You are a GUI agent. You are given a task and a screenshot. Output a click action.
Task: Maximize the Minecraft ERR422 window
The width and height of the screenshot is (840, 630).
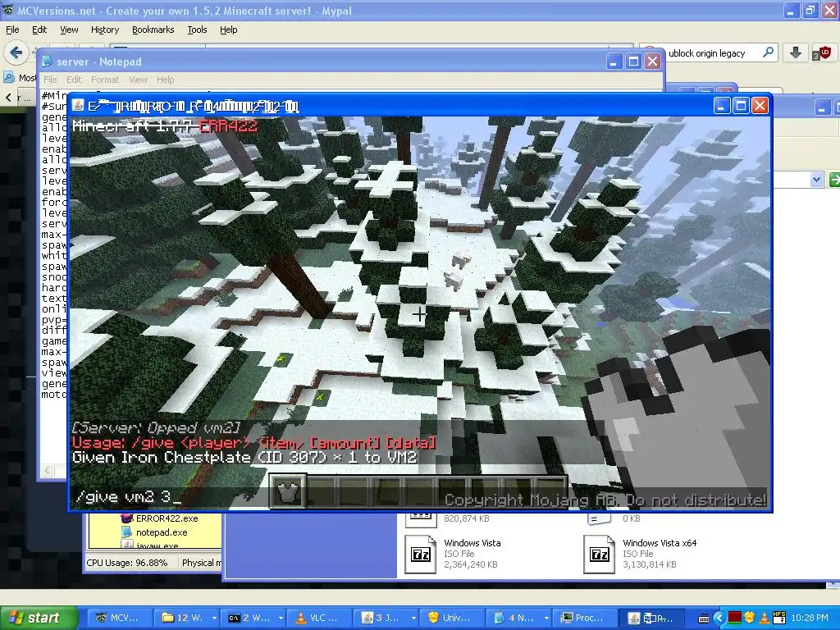click(741, 106)
